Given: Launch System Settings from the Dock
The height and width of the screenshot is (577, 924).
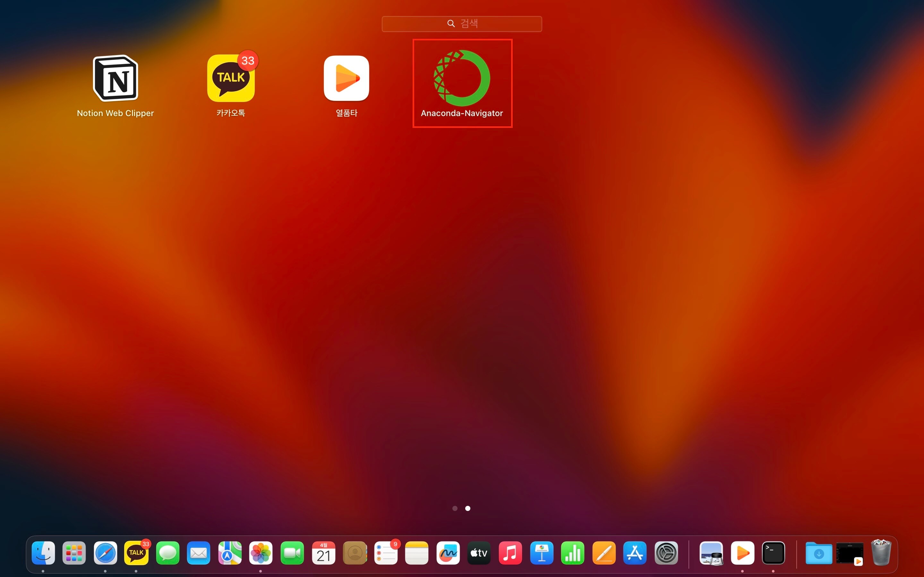Looking at the screenshot, I should 666,553.
